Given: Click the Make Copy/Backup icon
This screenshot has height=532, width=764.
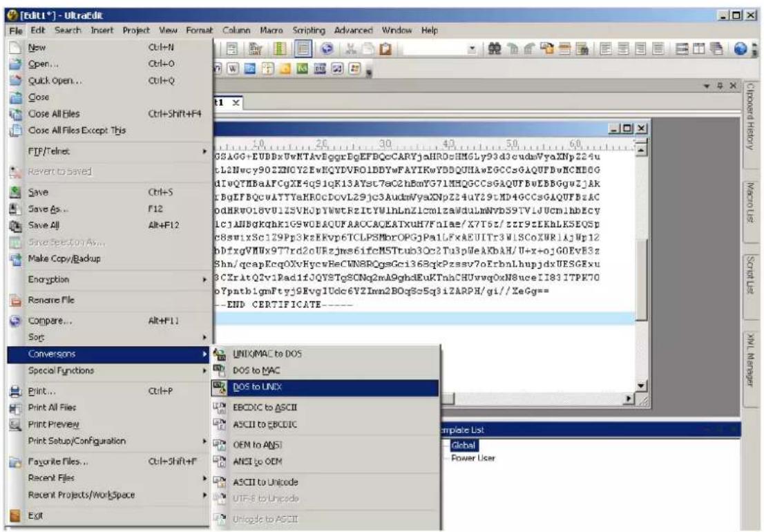Looking at the screenshot, I should click(x=16, y=258).
